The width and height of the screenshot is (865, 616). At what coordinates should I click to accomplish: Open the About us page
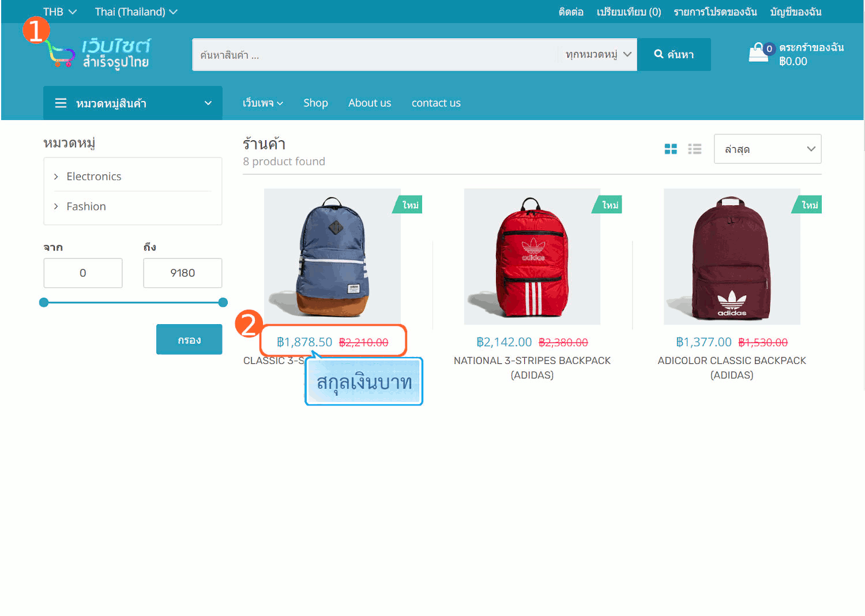[370, 103]
